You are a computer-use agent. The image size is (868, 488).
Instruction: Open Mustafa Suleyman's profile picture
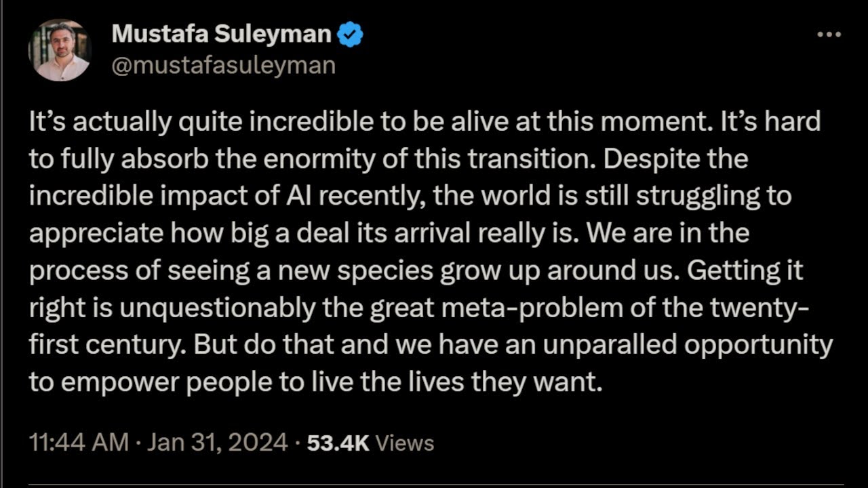click(60, 50)
